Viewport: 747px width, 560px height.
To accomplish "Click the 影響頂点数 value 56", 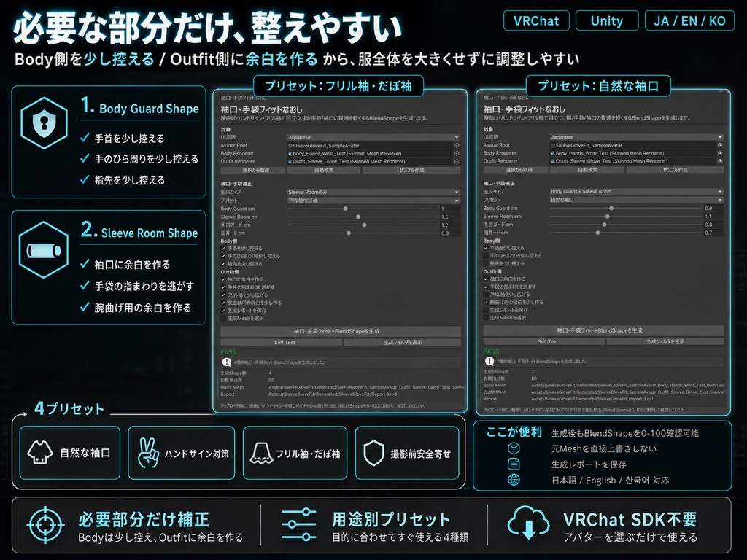I will (x=271, y=380).
